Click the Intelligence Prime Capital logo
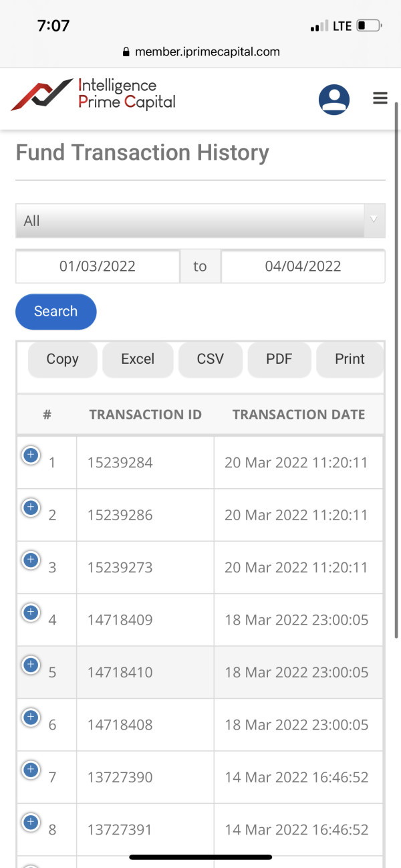 click(x=94, y=94)
